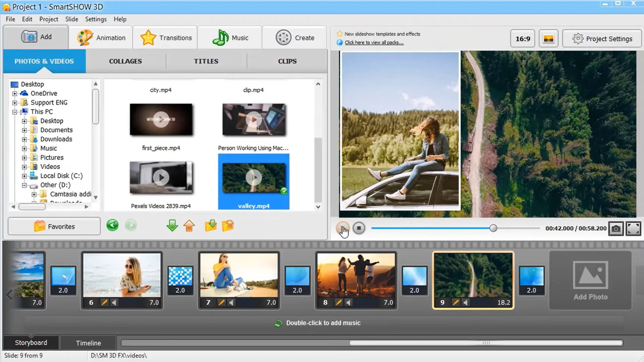Remove from slideshow with orange up arrow

pos(189,226)
